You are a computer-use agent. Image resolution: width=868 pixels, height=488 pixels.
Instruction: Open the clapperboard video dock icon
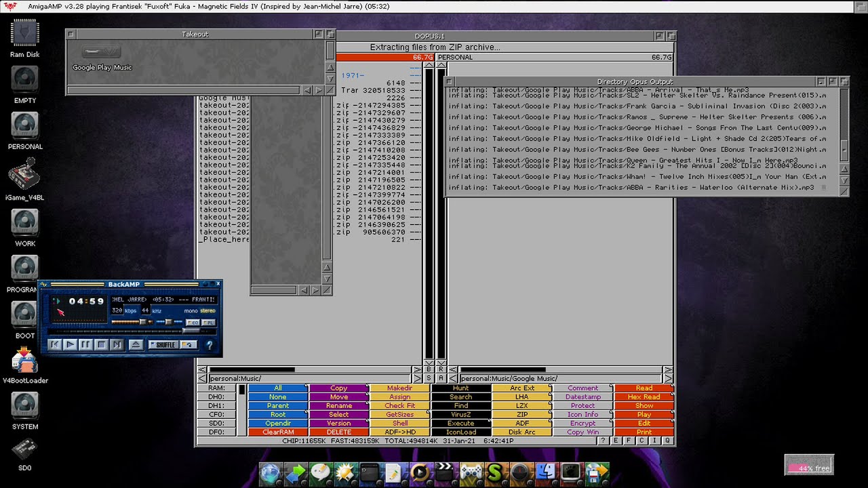coord(445,473)
